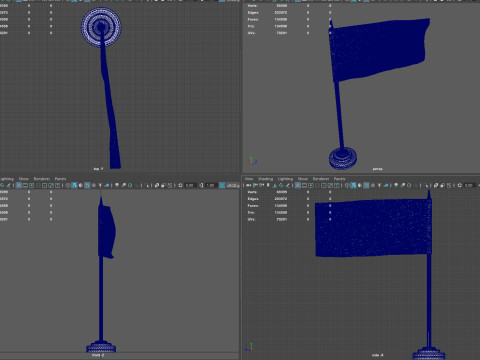Open Shading menu in side view panel
Viewport: 480px width, 360px height.
tap(265, 179)
